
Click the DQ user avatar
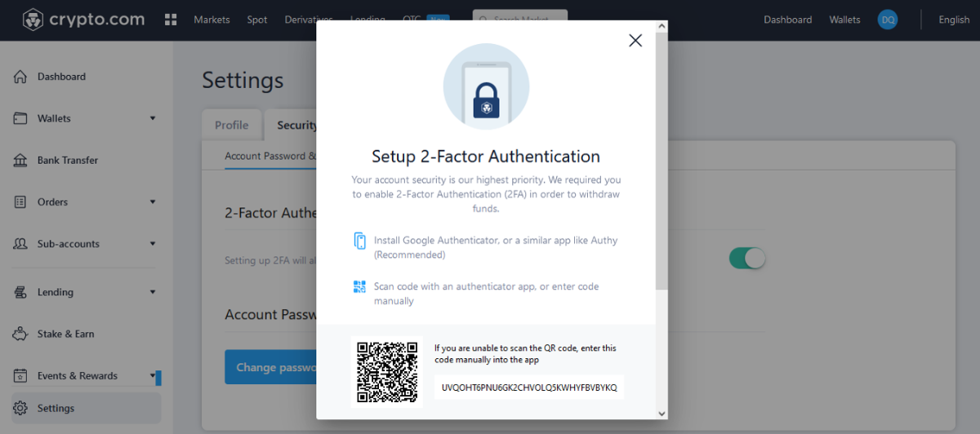[x=888, y=20]
